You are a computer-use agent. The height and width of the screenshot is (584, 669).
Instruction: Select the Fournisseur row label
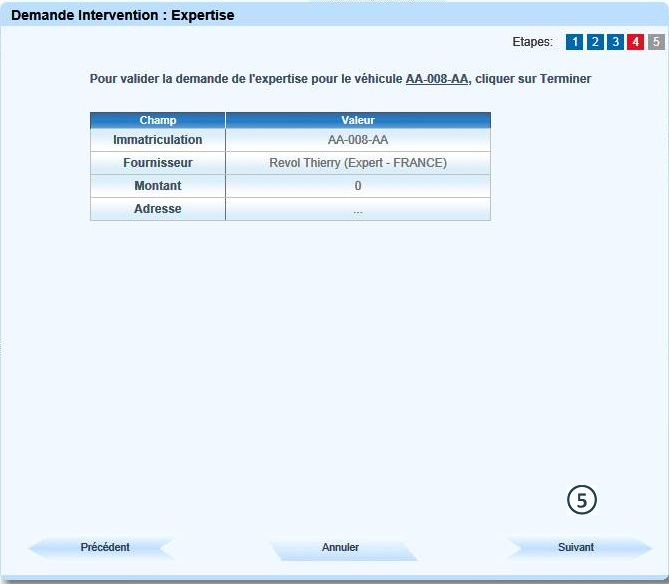(x=158, y=163)
